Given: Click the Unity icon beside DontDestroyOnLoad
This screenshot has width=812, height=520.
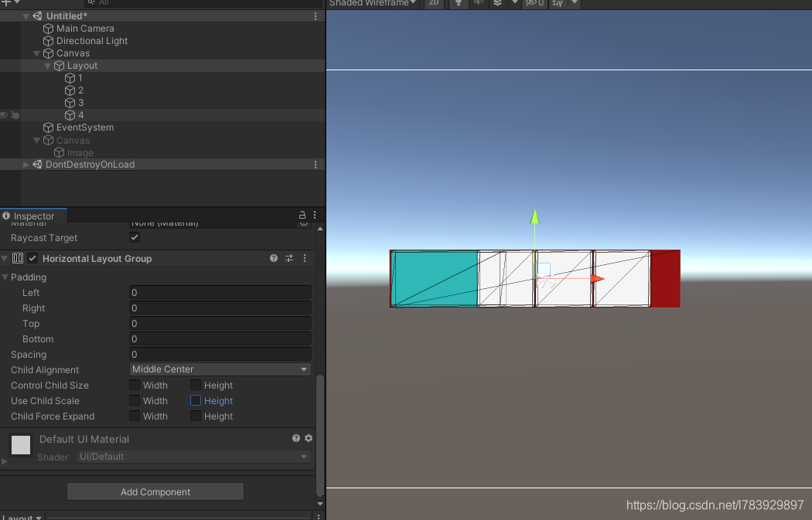Looking at the screenshot, I should [x=37, y=164].
